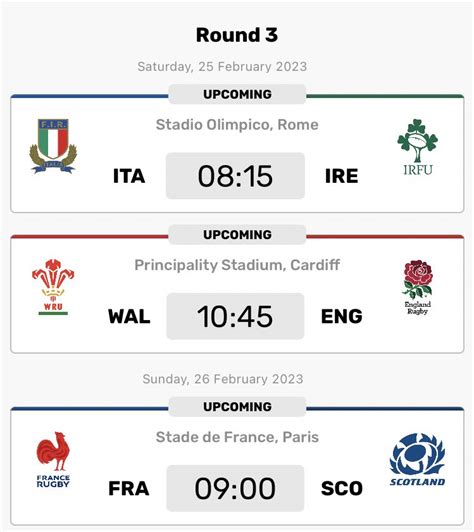The width and height of the screenshot is (474, 532).
Task: Click the Round 3 heading
Action: (237, 35)
